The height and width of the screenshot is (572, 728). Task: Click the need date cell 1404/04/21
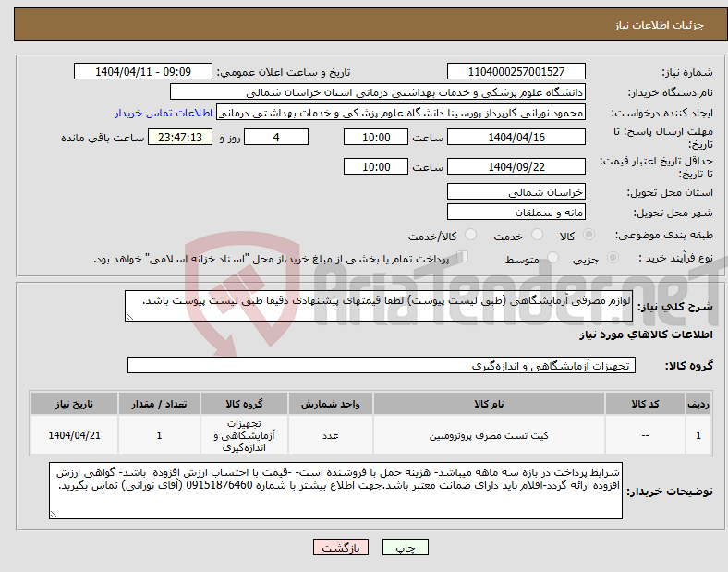pyautogui.click(x=74, y=435)
